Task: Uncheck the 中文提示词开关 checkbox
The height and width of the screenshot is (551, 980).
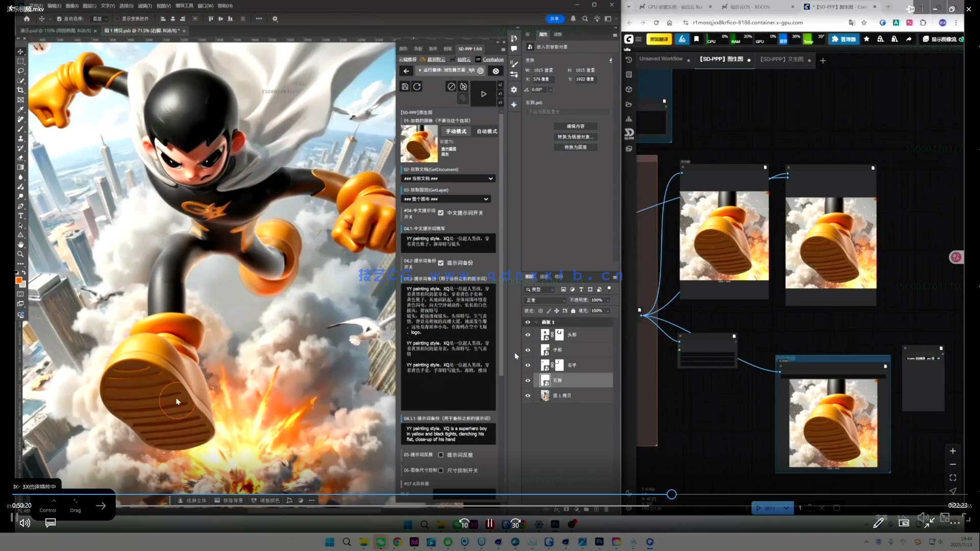Action: [x=440, y=213]
